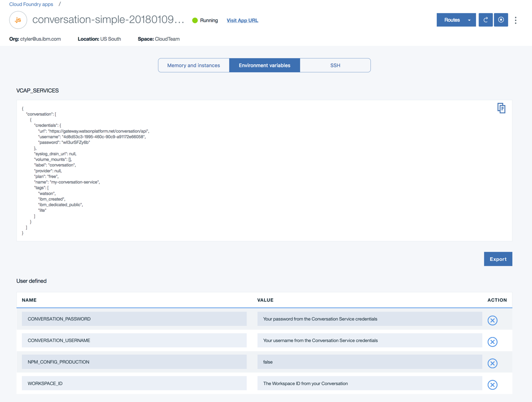Edit the WORKSPACE_ID value field

coord(369,383)
